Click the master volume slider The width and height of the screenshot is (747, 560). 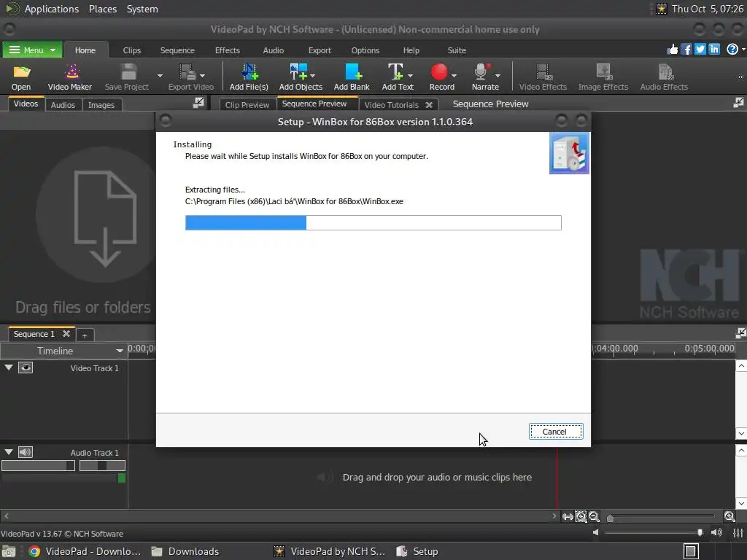(653, 532)
